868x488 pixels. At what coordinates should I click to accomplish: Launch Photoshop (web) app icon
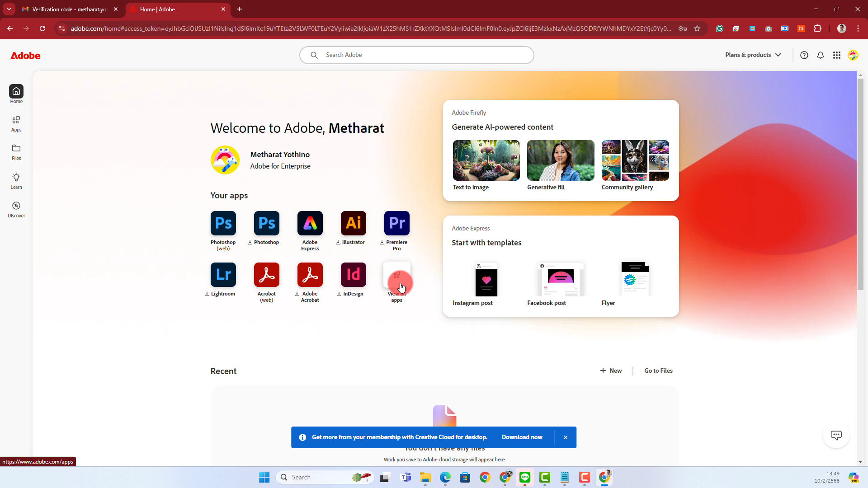point(223,223)
